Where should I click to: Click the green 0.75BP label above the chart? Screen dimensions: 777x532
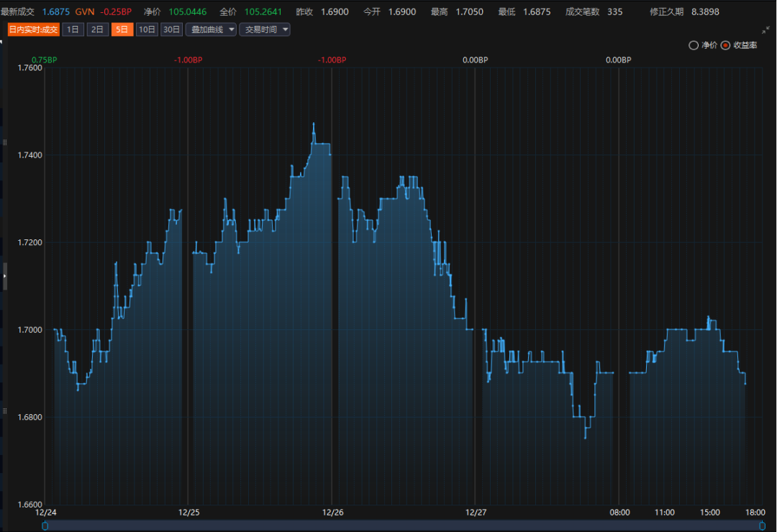click(x=44, y=60)
